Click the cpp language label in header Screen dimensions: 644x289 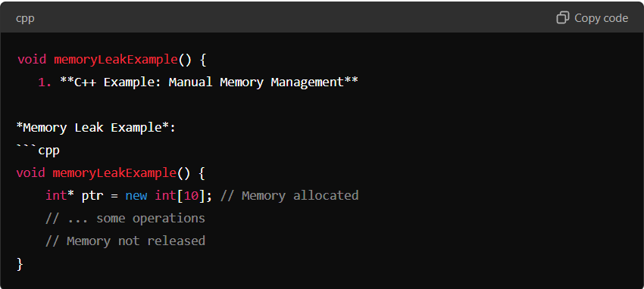pos(25,19)
